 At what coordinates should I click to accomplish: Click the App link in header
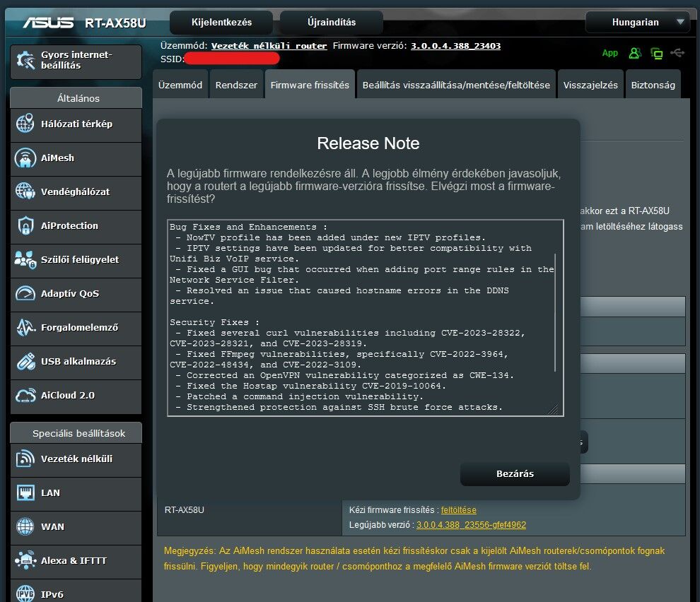pyautogui.click(x=609, y=53)
